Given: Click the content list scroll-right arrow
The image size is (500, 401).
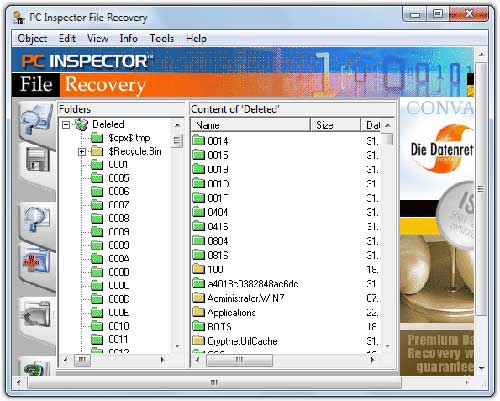Looking at the screenshot, I should (x=372, y=360).
